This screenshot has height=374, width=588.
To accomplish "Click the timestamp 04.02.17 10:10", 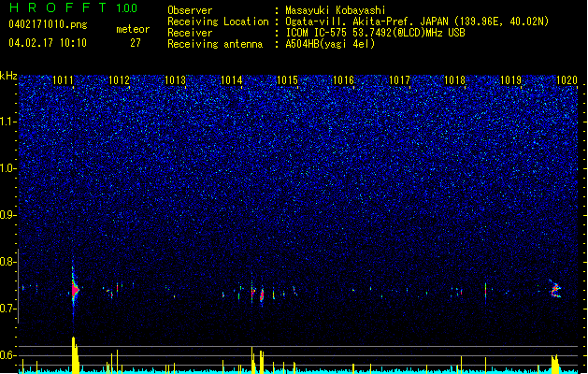I will [48, 43].
